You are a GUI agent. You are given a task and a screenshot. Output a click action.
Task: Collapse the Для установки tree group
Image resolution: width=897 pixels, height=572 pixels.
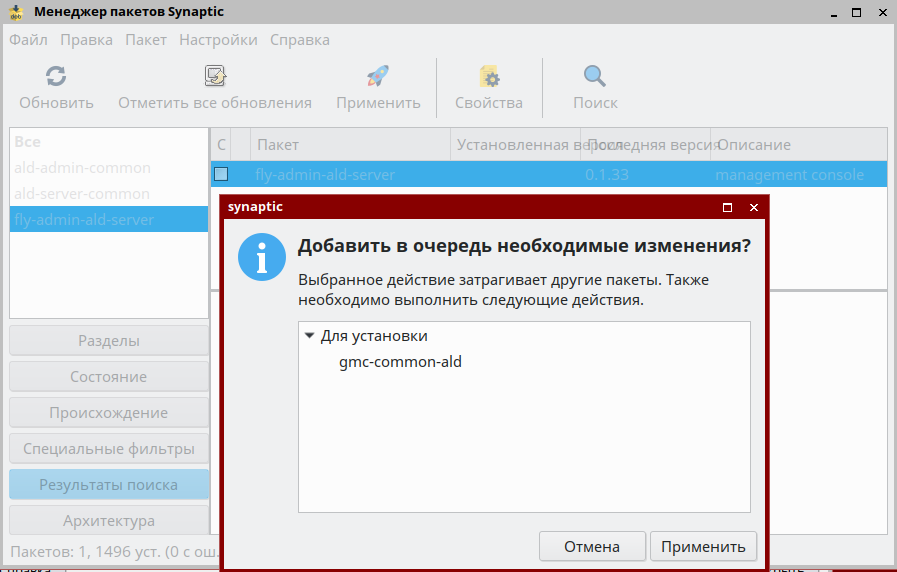click(x=309, y=336)
